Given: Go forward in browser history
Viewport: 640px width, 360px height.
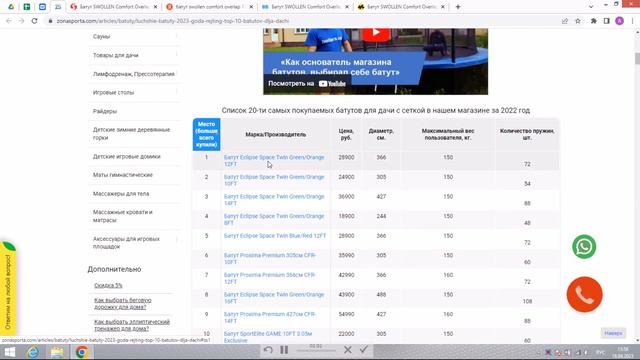Looking at the screenshot, I should (22, 21).
